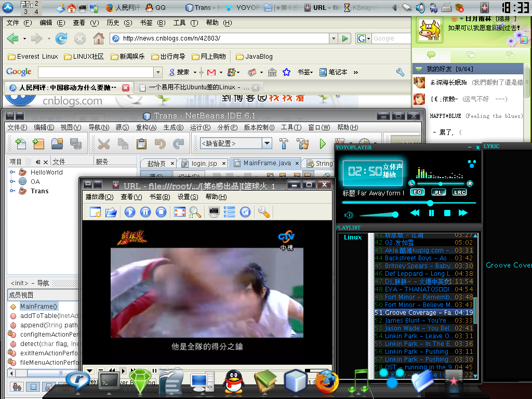The height and width of the screenshot is (399, 532).
Task: Open the terminal icon in the dock
Action: pos(109,382)
